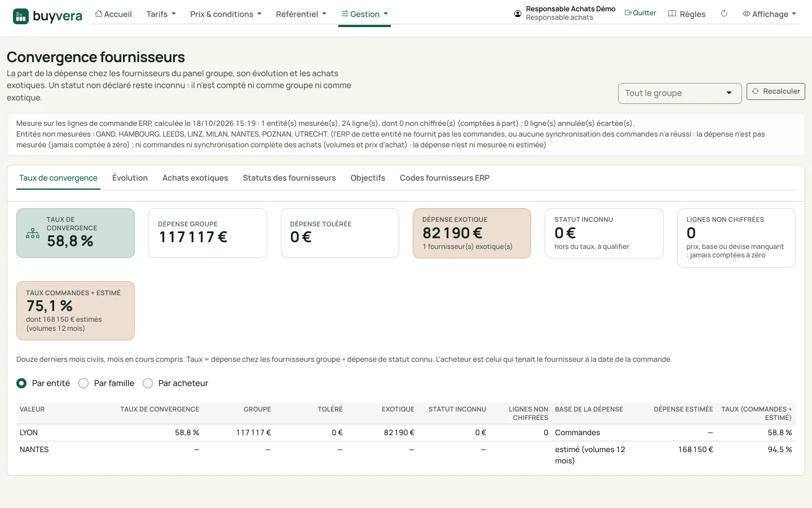The height and width of the screenshot is (508, 812).
Task: Select the Par entité radio button
Action: [21, 383]
